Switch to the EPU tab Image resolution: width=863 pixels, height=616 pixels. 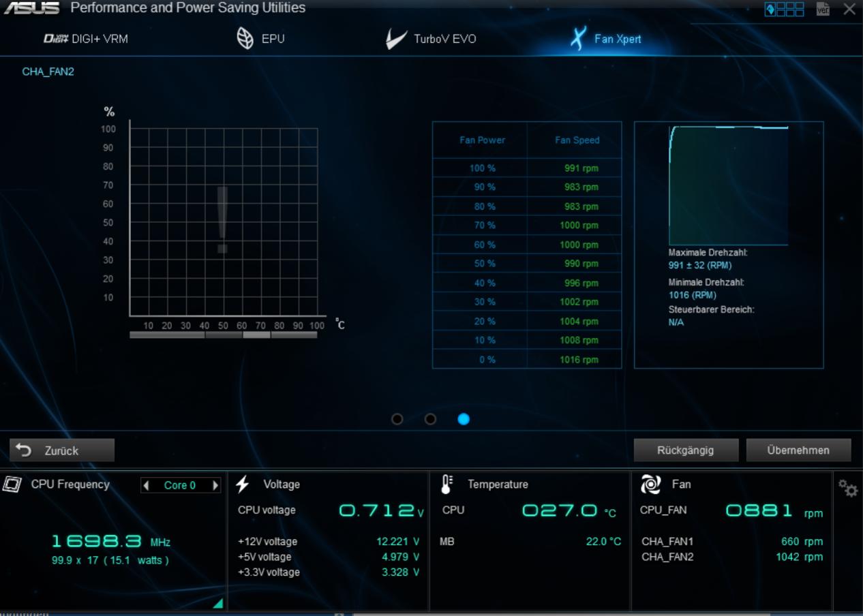coord(260,39)
